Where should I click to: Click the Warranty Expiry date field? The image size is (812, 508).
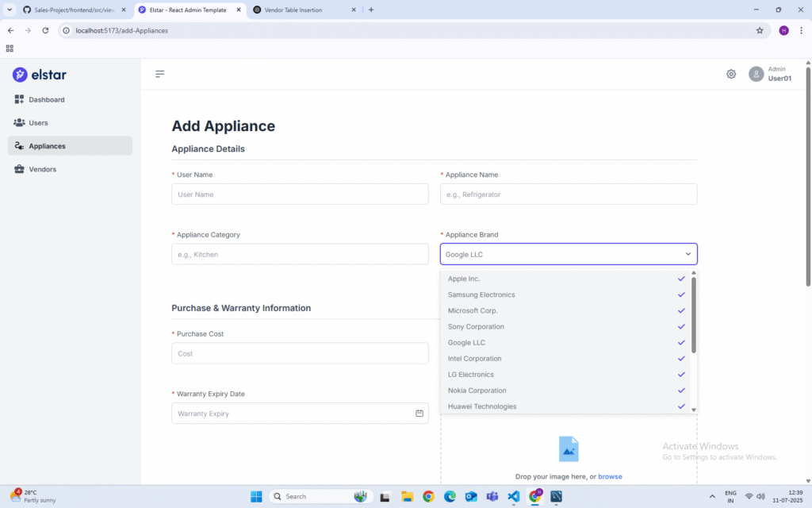coord(300,414)
